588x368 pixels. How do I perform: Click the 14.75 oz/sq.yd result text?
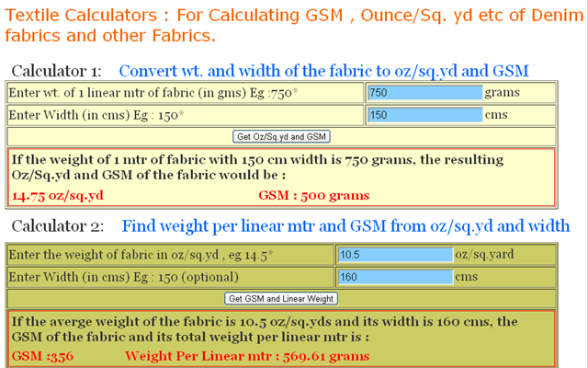pyautogui.click(x=58, y=196)
